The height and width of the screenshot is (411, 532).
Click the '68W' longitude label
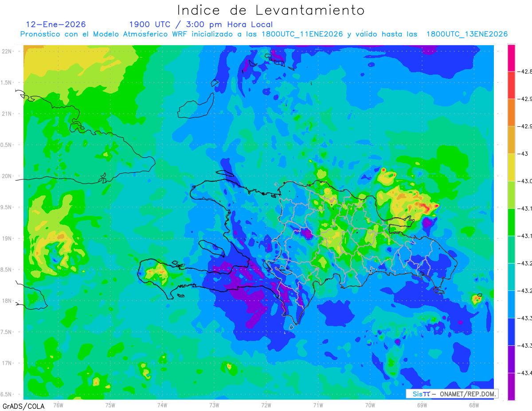pos(473,405)
